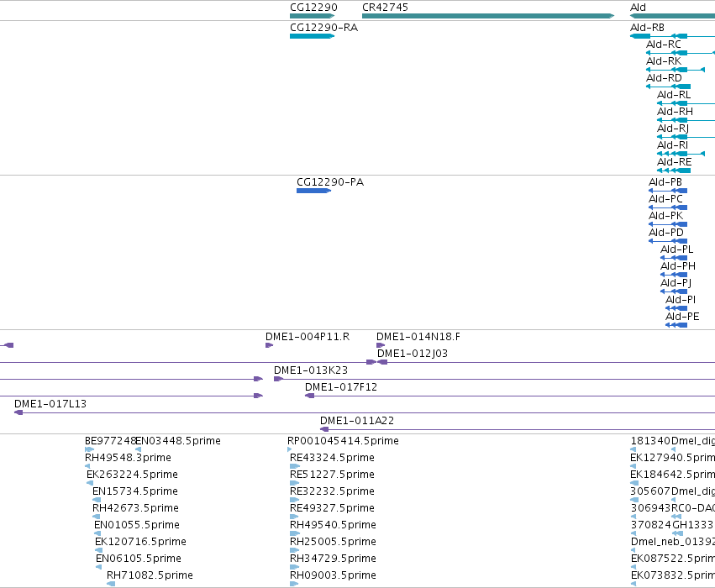Select the Ald-RC transcript label
Viewport: 715px width, 588px height.
pyautogui.click(x=664, y=45)
